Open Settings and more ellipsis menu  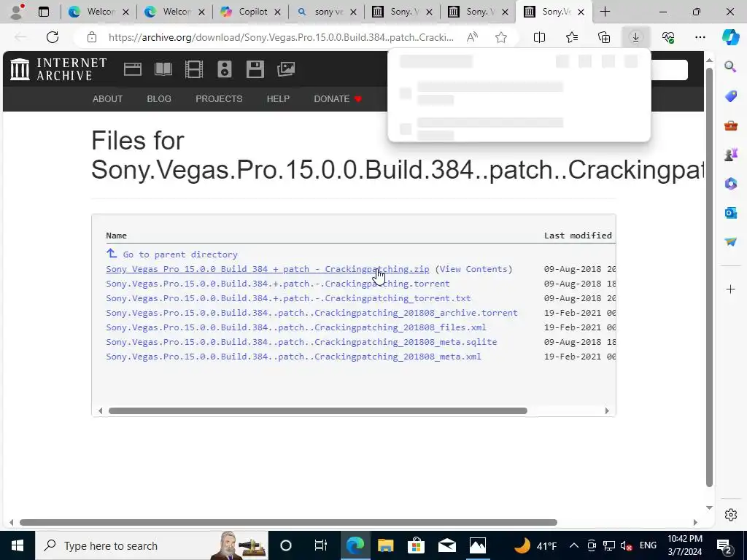coord(700,37)
